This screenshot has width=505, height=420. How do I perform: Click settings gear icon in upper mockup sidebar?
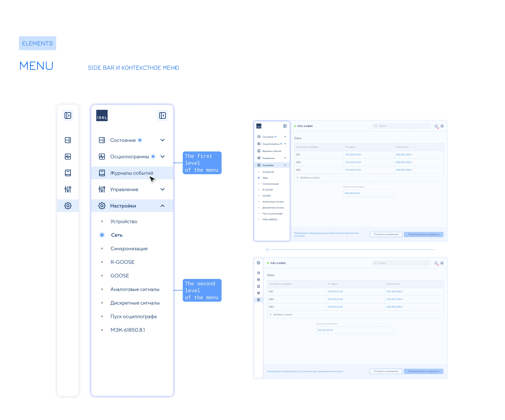click(x=259, y=165)
